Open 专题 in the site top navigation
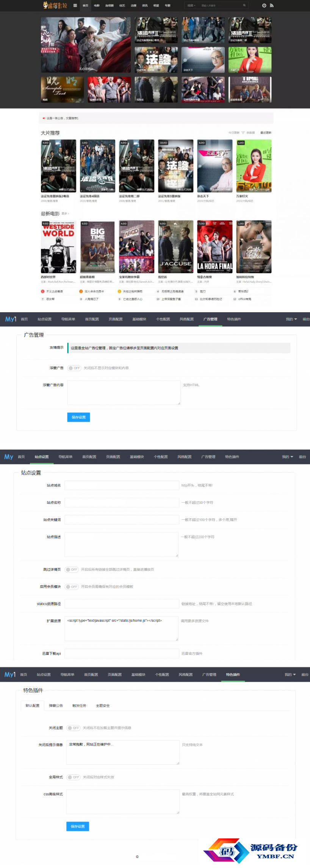Screen dimensions: 310x868 pos(168,5)
